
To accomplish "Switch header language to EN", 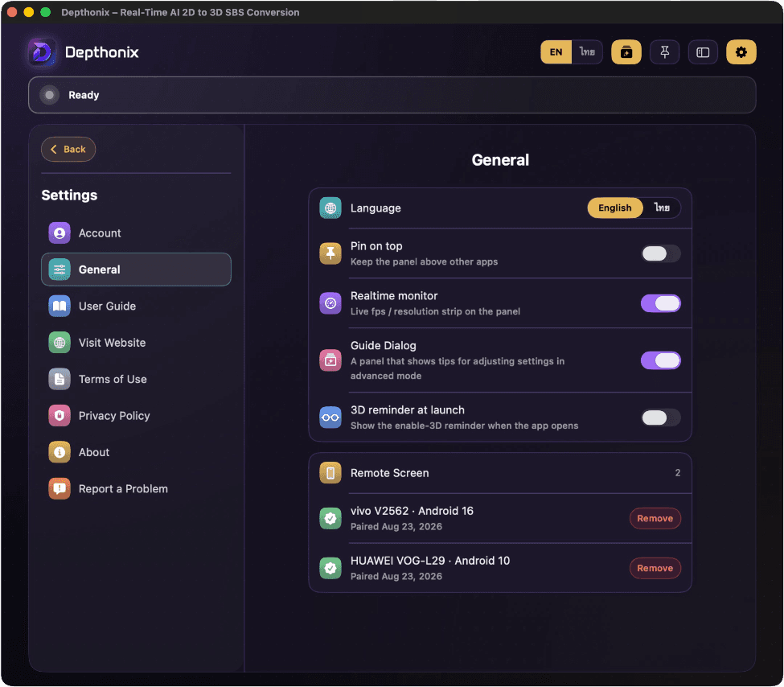I will tap(556, 52).
